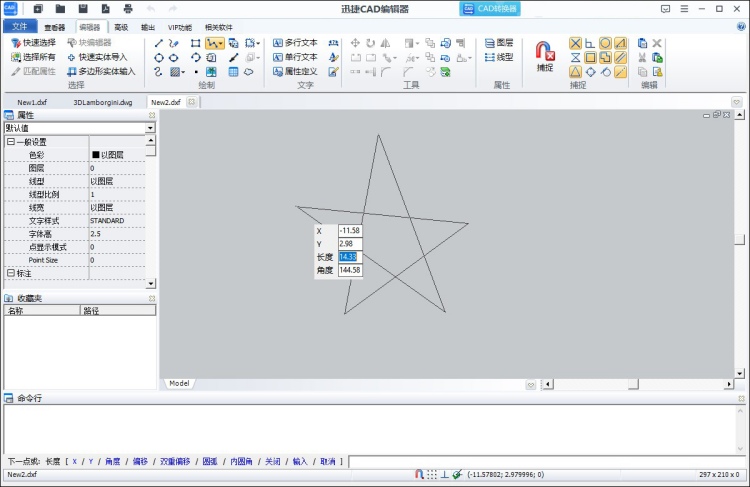Open the 图层 layers dialog
Viewport: 750px width, 487px height.
pyautogui.click(x=499, y=43)
